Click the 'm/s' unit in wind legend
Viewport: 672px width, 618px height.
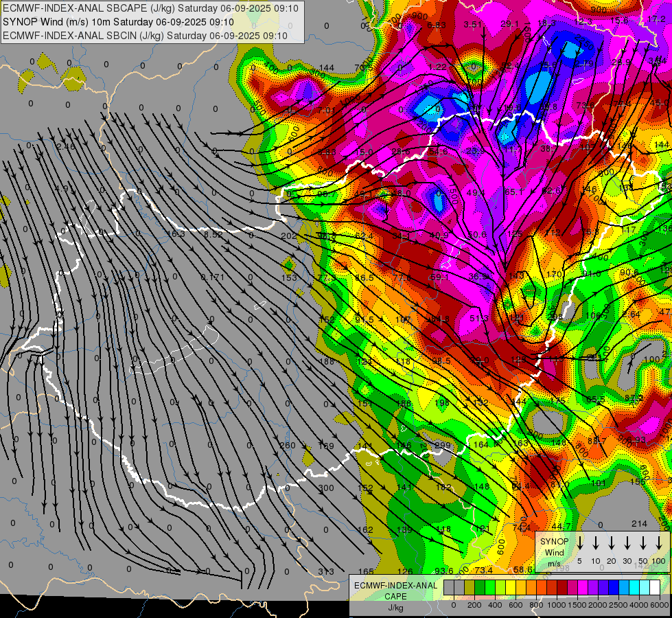point(554,564)
